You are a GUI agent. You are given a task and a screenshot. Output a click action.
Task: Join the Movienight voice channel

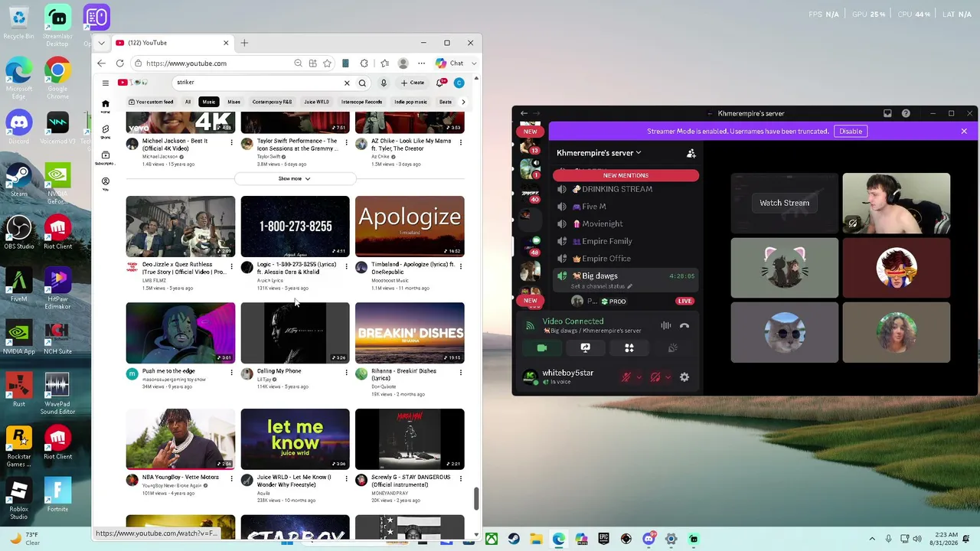click(x=603, y=223)
